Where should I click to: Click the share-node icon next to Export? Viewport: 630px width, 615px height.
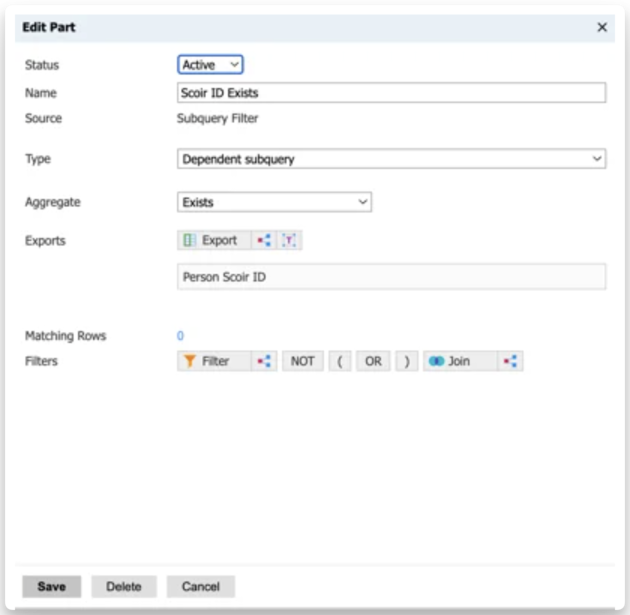pos(264,240)
